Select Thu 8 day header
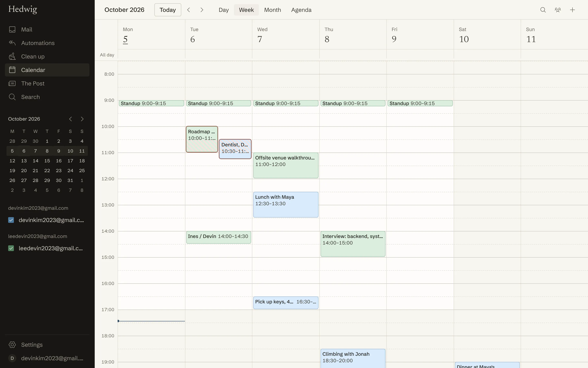The width and height of the screenshot is (588, 368). click(x=353, y=35)
